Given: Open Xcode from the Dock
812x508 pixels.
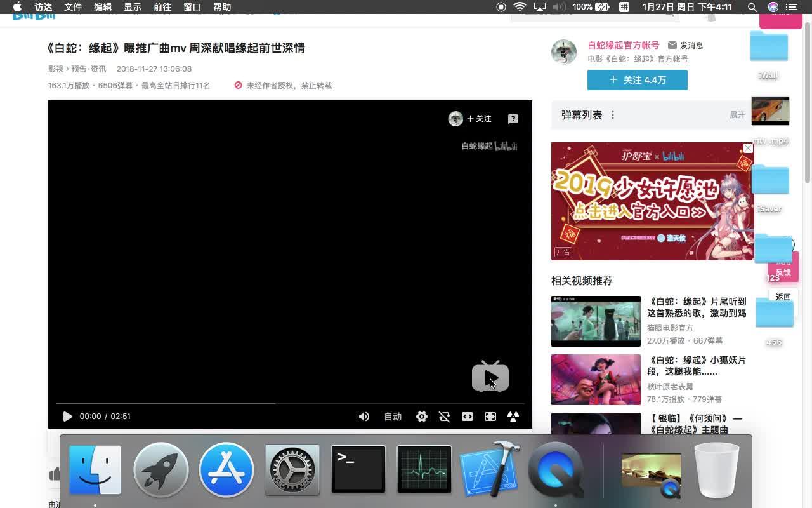Looking at the screenshot, I should pos(490,469).
